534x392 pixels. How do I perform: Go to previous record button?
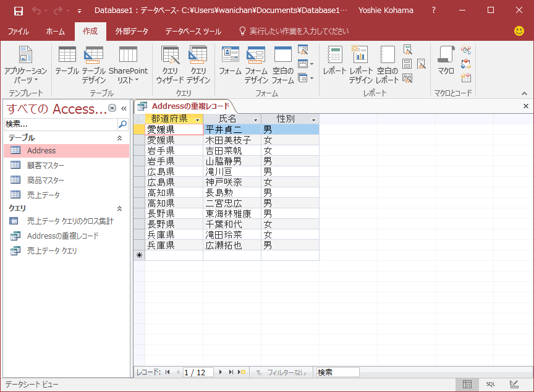click(178, 372)
